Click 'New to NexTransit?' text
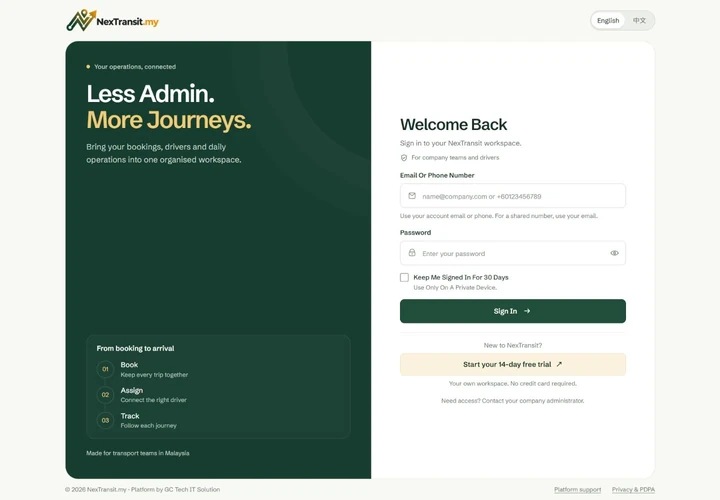Image resolution: width=720 pixels, height=500 pixels. pos(512,345)
